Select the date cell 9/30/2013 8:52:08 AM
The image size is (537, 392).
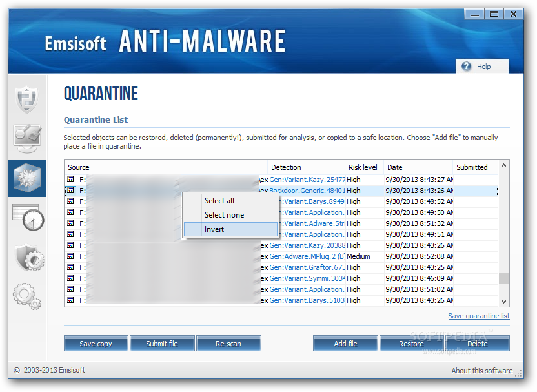coord(419,256)
